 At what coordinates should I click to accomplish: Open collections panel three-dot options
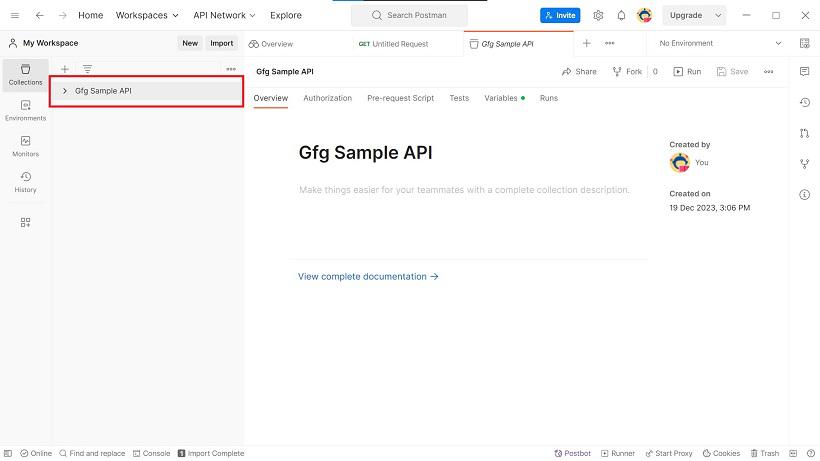click(231, 69)
